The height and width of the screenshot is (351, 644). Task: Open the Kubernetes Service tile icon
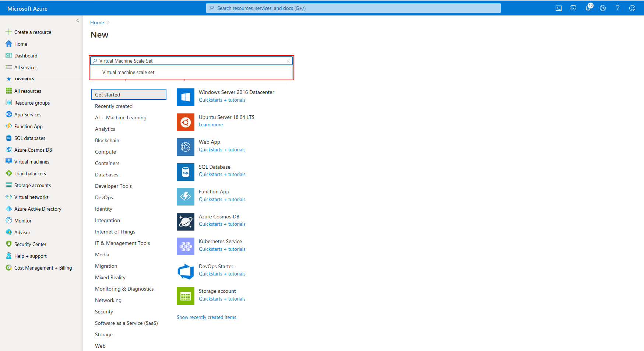tap(186, 246)
